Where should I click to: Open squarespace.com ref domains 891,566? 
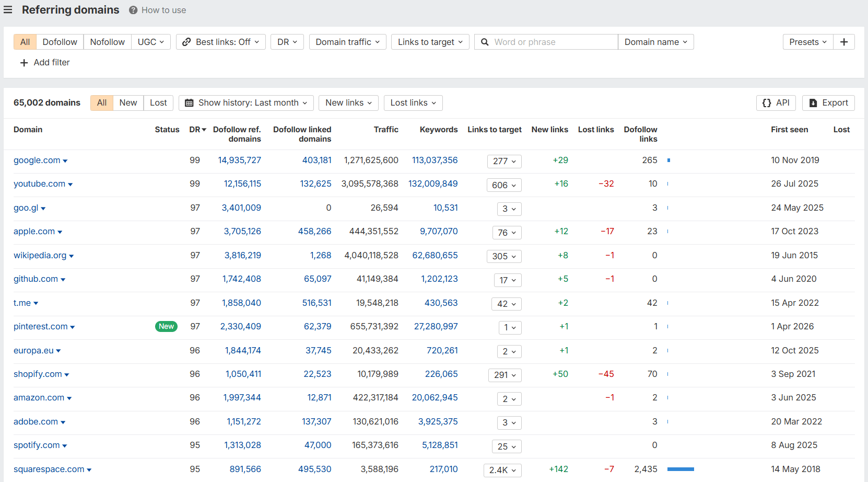click(245, 469)
